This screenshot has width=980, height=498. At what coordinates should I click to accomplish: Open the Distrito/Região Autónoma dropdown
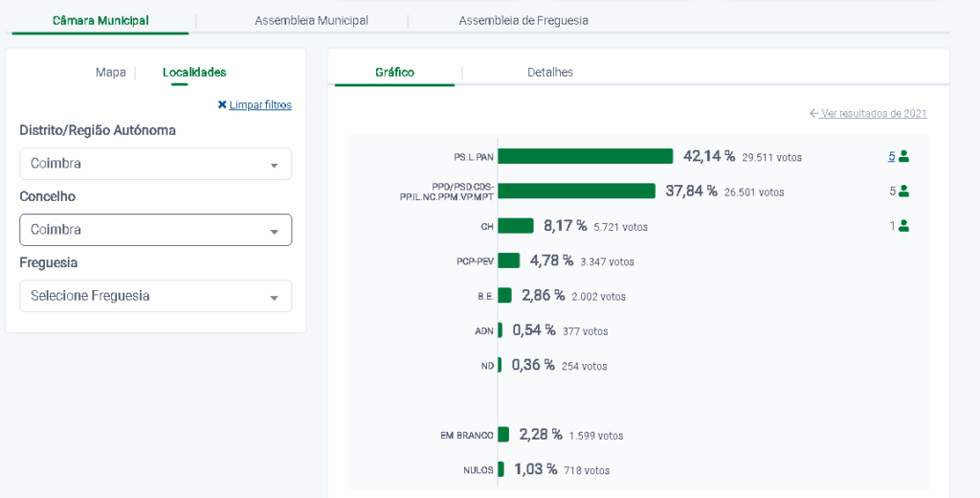155,164
